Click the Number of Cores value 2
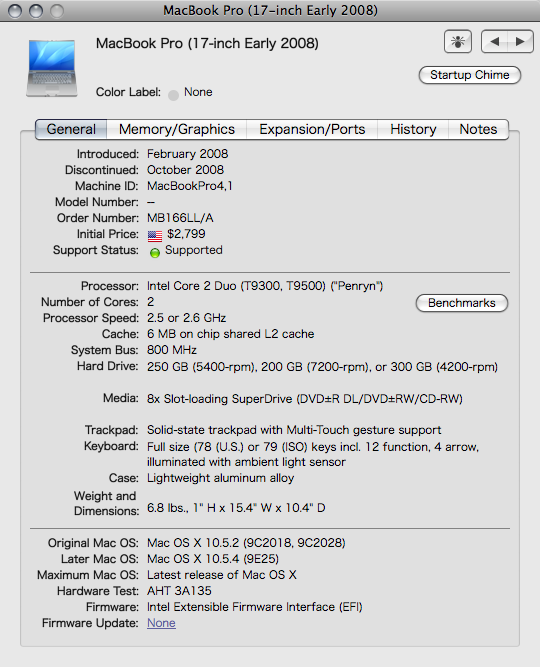The height and width of the screenshot is (667, 540). (151, 302)
